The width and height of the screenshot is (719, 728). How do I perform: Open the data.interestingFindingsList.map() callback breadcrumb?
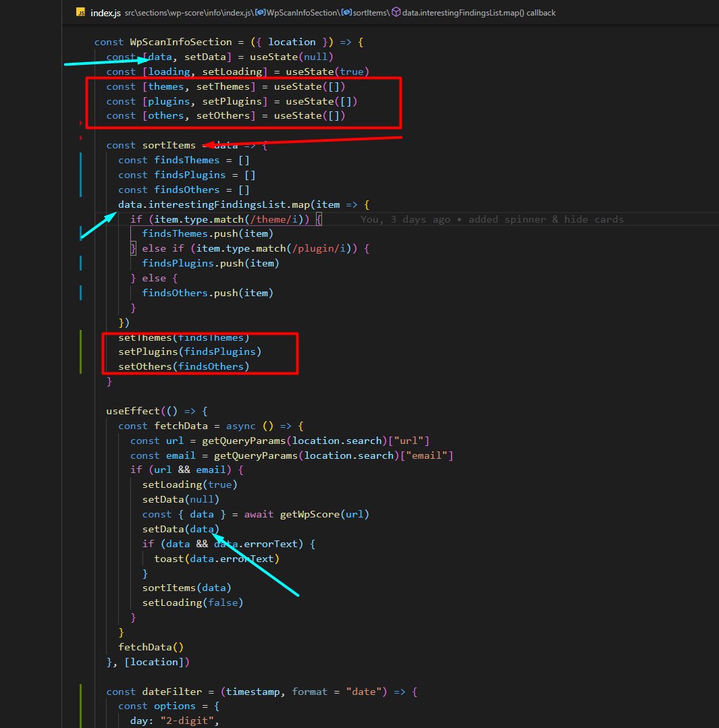pos(479,13)
